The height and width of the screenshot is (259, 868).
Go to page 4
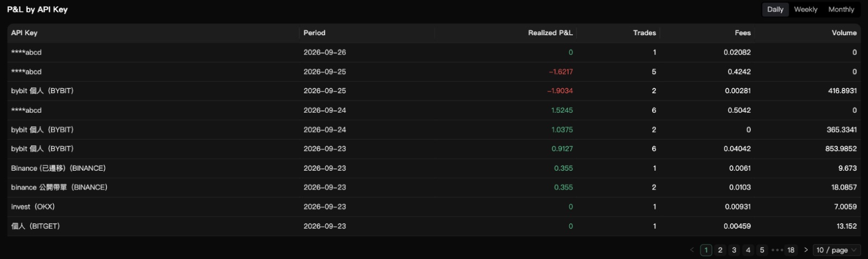(748, 250)
